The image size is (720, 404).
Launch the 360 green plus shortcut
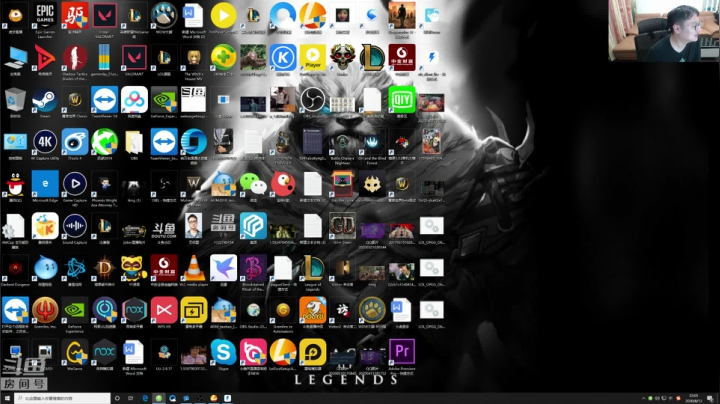click(x=224, y=57)
